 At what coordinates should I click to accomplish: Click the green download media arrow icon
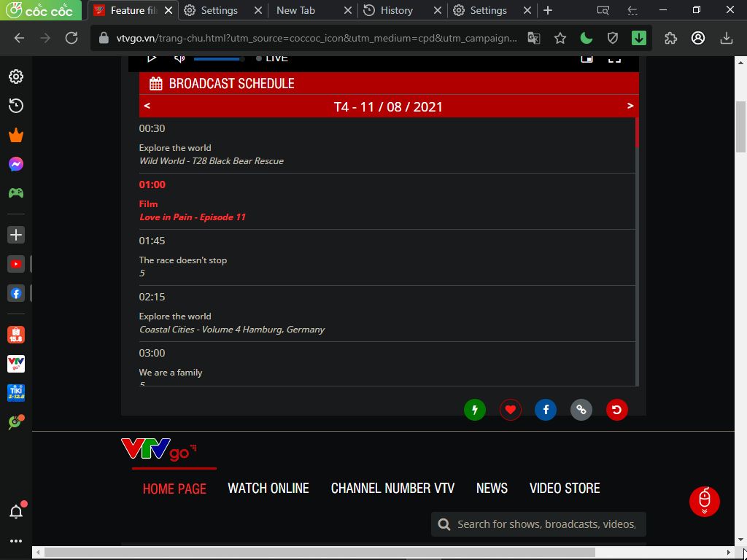639,38
